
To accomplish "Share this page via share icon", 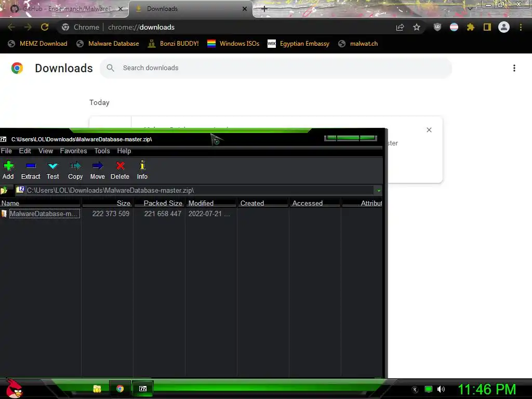I will 400,27.
